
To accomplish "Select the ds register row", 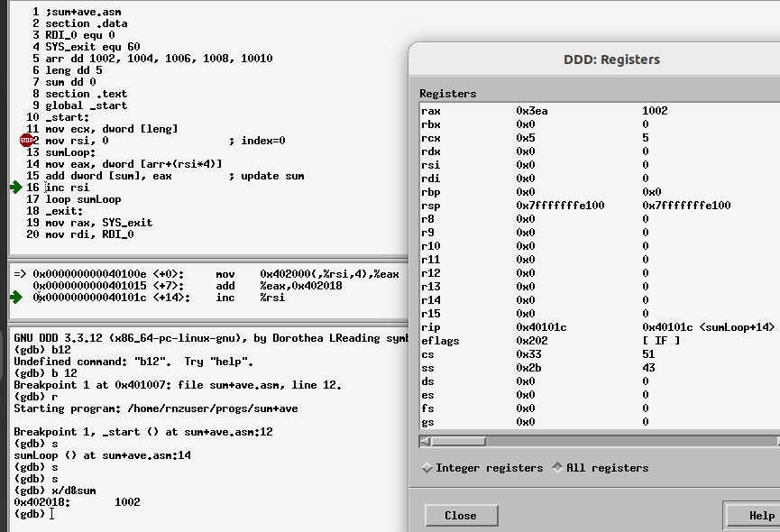I will coord(600,381).
